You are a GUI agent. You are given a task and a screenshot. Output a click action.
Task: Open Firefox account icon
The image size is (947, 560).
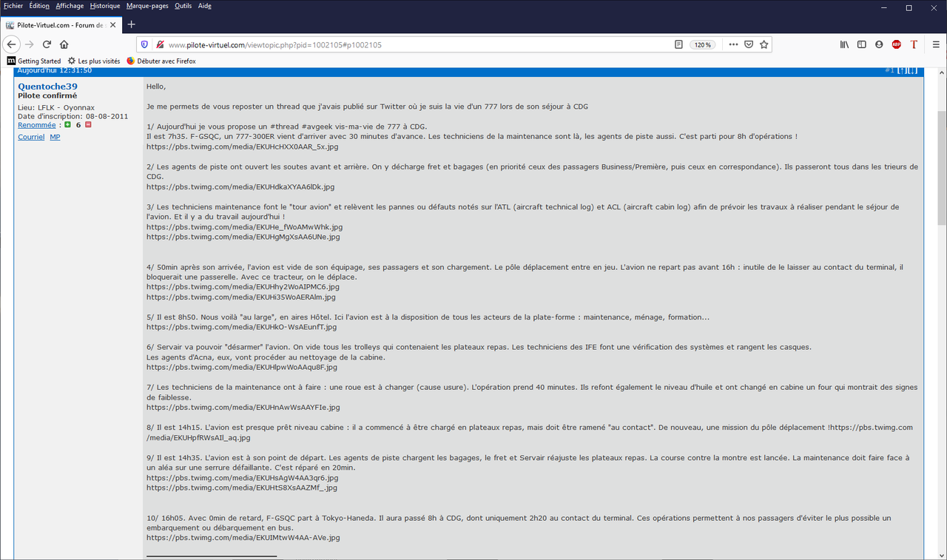pyautogui.click(x=879, y=44)
